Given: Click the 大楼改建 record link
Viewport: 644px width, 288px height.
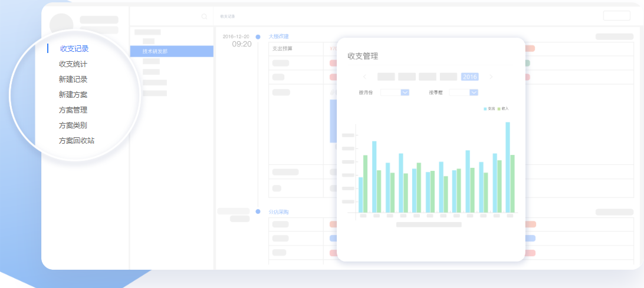Looking at the screenshot, I should pyautogui.click(x=278, y=37).
